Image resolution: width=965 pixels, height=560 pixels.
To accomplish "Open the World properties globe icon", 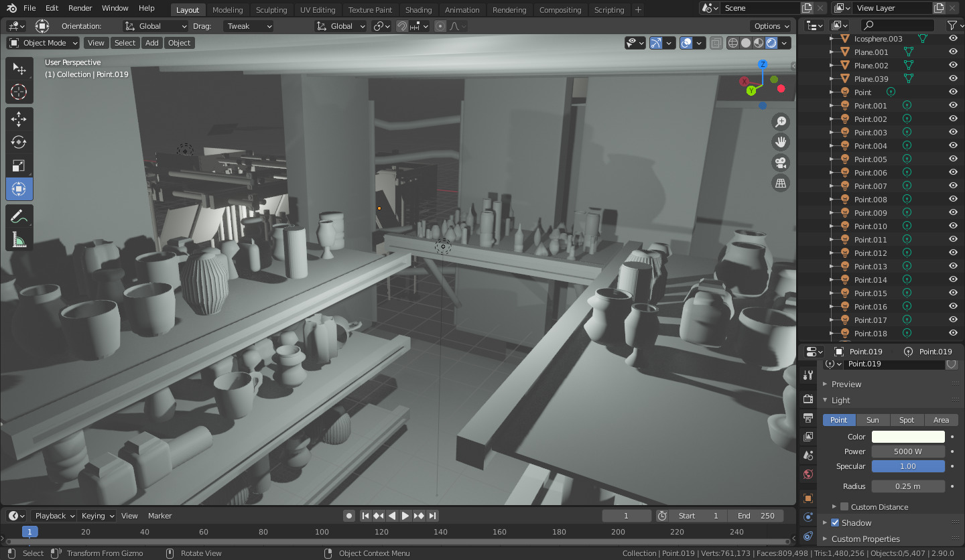I will point(808,474).
